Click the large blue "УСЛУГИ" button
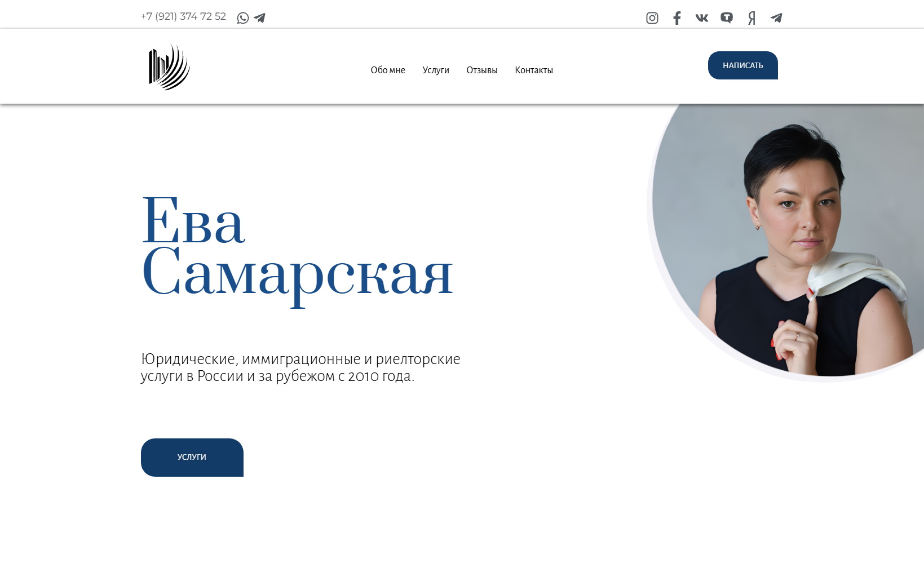The image size is (924, 568). point(192,458)
